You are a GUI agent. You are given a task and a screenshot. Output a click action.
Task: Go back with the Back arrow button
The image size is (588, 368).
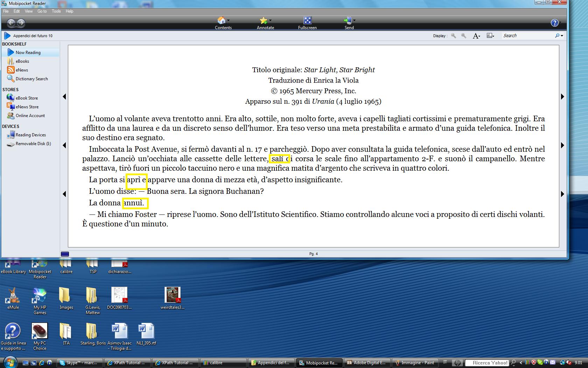[11, 23]
